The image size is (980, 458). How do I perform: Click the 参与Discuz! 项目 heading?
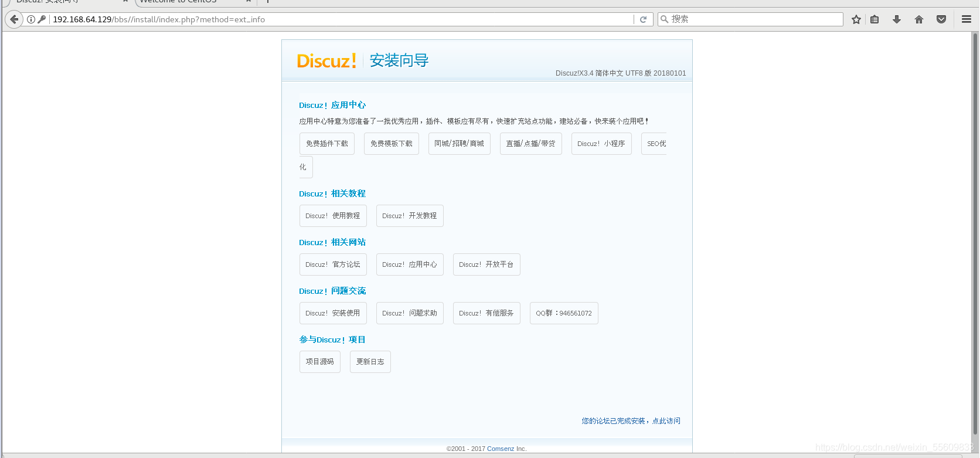(x=332, y=340)
